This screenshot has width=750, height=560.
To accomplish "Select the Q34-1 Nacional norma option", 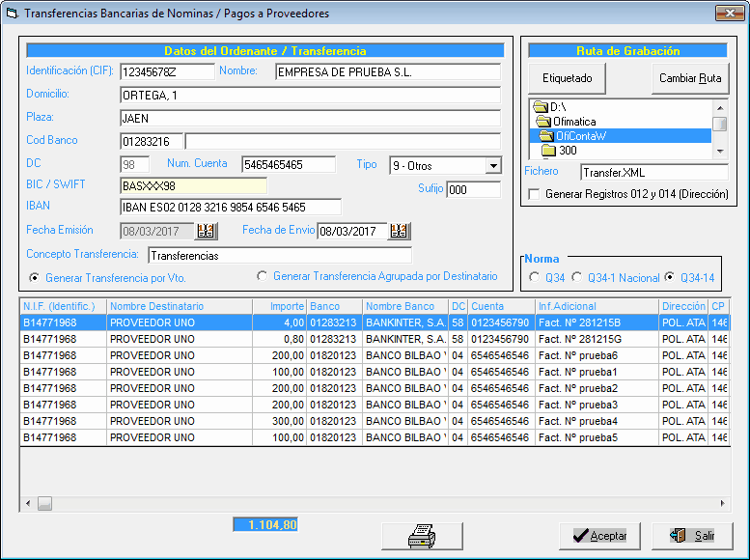I will point(577,278).
